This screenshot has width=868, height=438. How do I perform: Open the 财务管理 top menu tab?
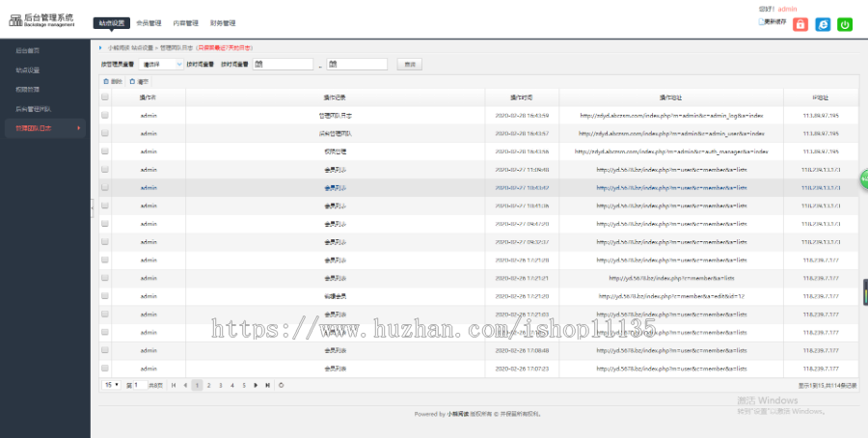(x=223, y=22)
